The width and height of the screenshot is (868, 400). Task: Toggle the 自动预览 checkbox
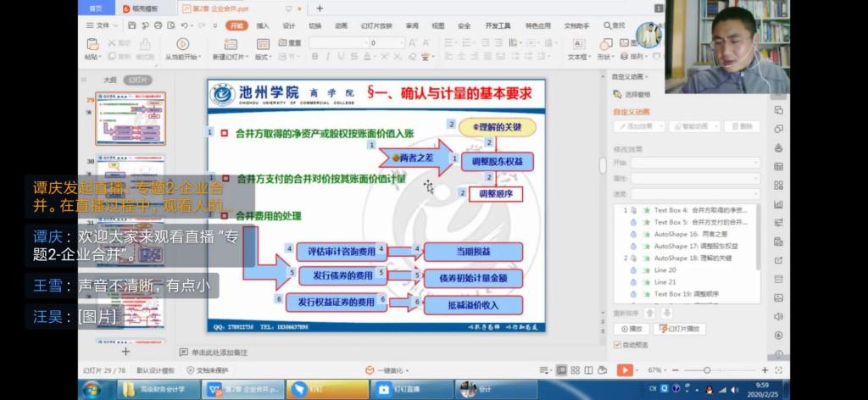tap(617, 345)
